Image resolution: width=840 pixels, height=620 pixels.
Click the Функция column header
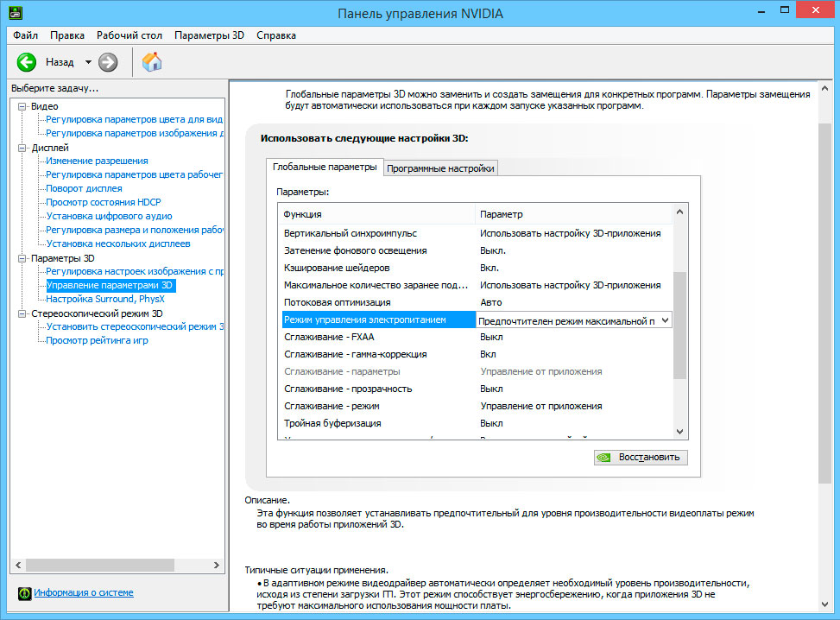376,214
